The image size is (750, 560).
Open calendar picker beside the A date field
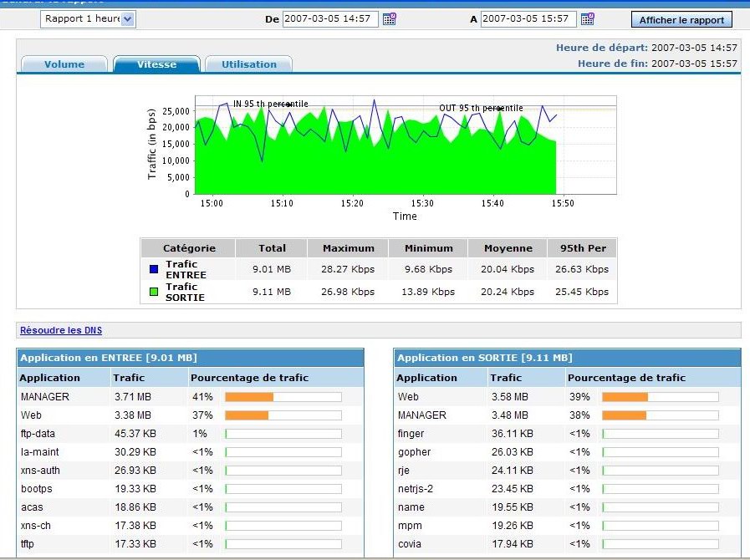(588, 19)
